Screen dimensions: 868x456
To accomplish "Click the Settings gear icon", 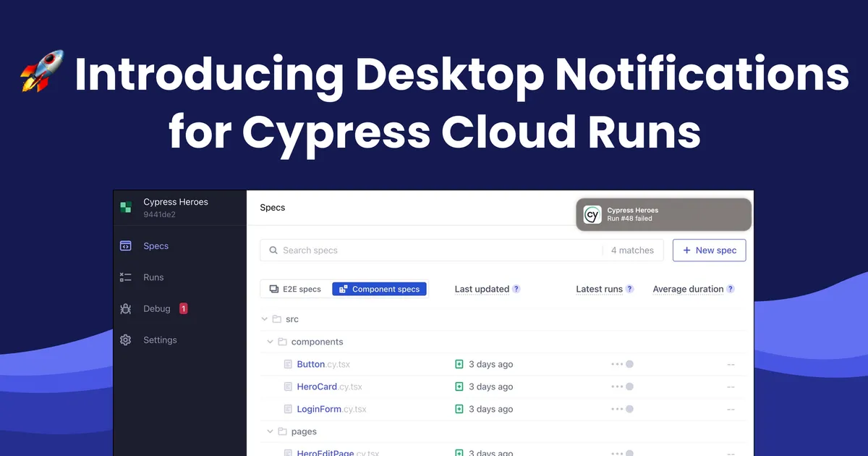I will tap(126, 340).
